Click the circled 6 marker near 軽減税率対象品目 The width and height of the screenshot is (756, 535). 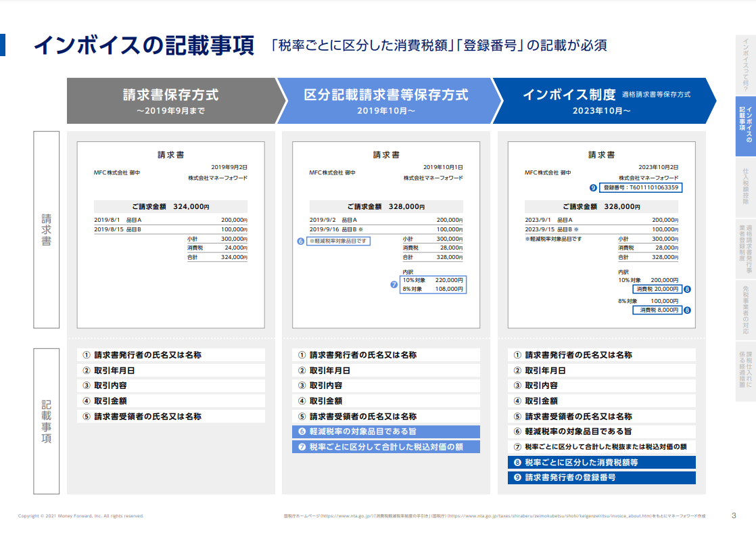point(301,241)
